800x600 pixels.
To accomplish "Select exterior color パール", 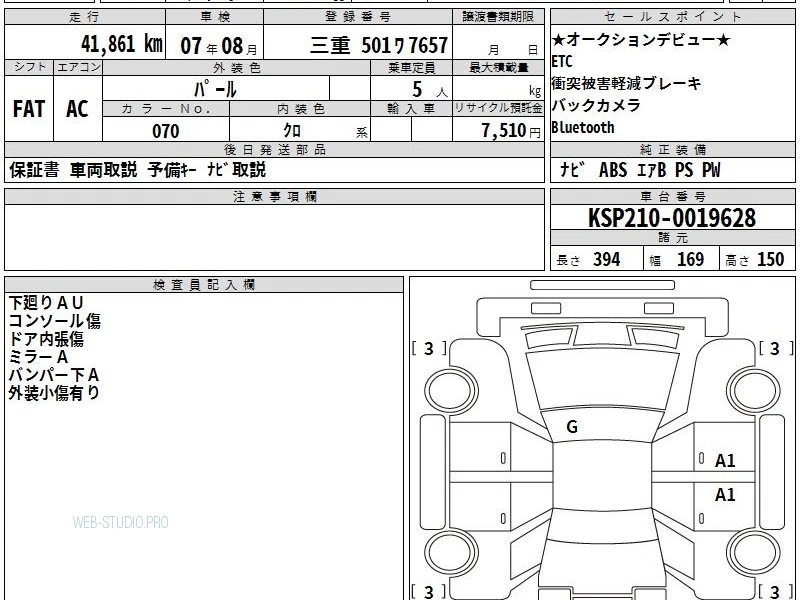I will click(x=215, y=90).
